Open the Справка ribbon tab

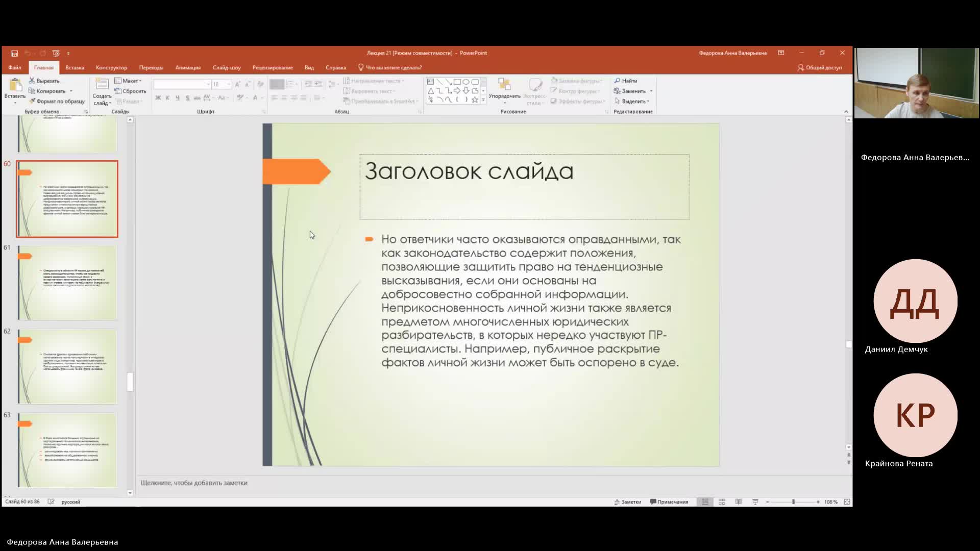[x=336, y=67]
